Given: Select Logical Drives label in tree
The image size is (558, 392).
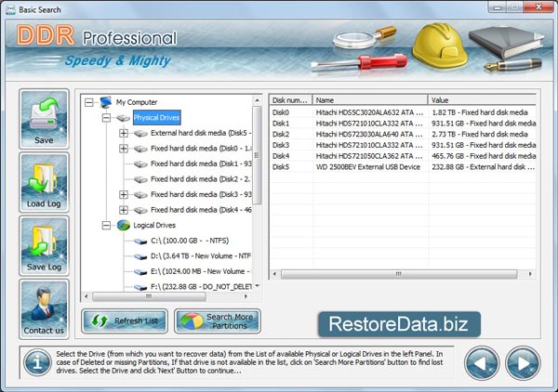Looking at the screenshot, I should coord(154,226).
